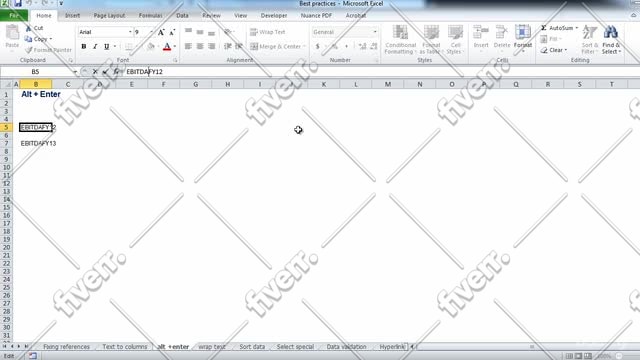The width and height of the screenshot is (640, 360).
Task: Toggle align text left
Action: tap(188, 47)
